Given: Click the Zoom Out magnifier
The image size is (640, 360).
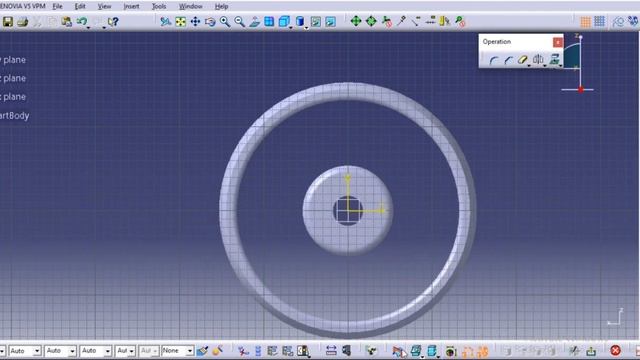Looking at the screenshot, I should point(240,22).
